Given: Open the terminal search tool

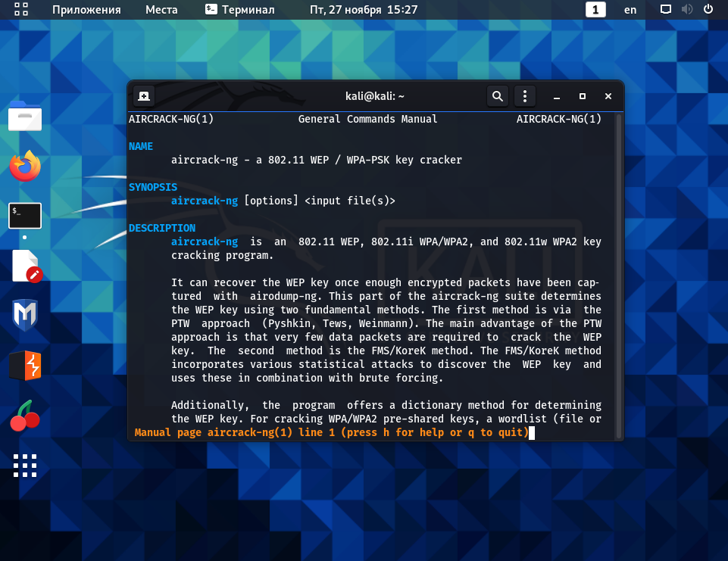Looking at the screenshot, I should click(497, 96).
